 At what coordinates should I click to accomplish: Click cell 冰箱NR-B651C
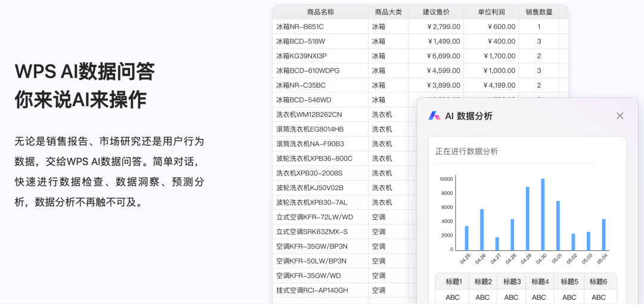pyautogui.click(x=320, y=27)
